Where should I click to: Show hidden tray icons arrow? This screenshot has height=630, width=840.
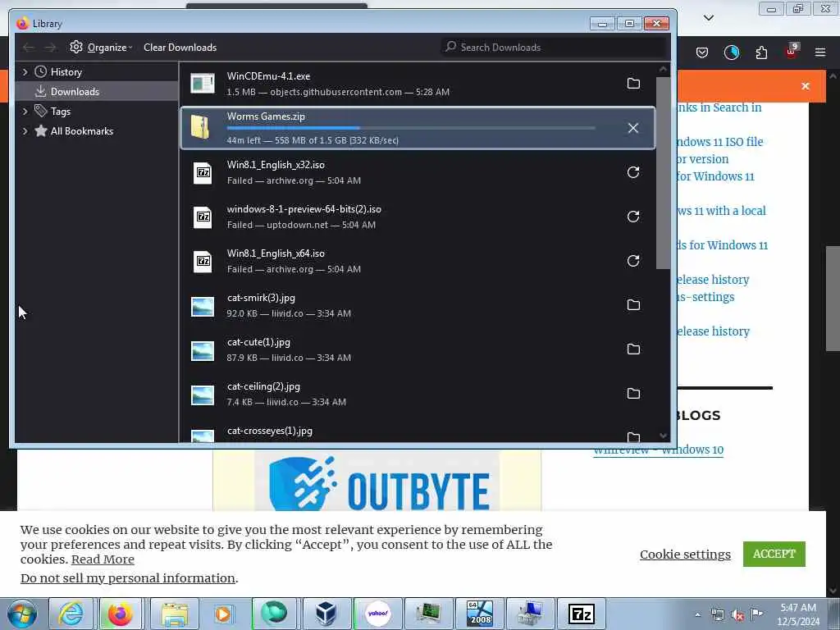pos(697,614)
